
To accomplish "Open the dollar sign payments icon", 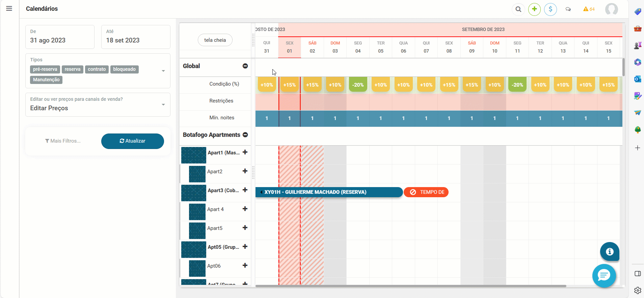I will (x=551, y=9).
